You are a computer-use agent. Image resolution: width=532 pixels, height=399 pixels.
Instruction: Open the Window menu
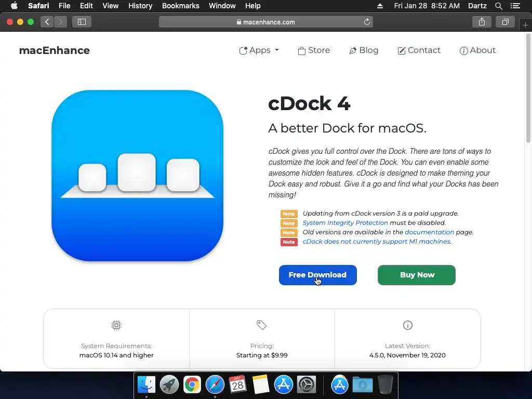point(222,6)
